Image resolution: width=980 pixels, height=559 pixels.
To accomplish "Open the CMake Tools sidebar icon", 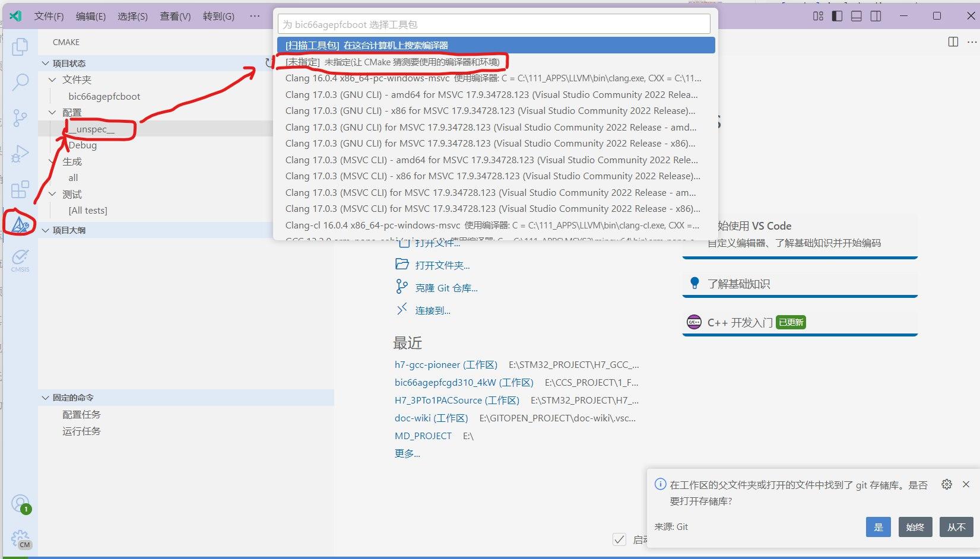I will tap(20, 224).
